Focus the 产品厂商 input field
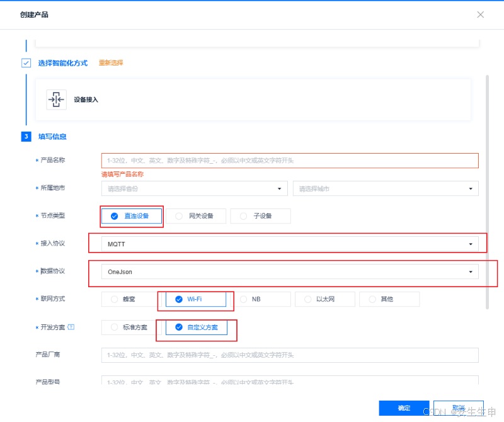The height and width of the screenshot is (422, 504). pyautogui.click(x=290, y=355)
